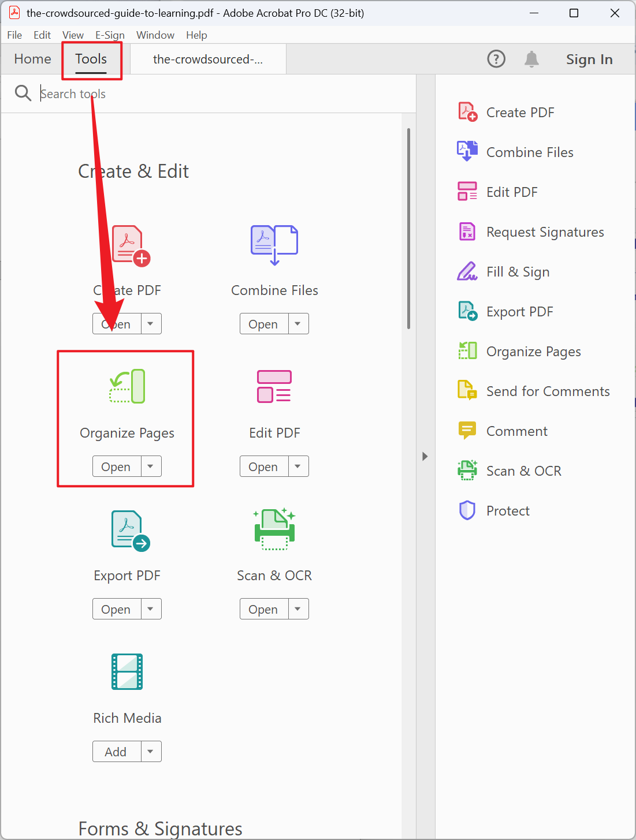Click Sign In at the top right
Image resolution: width=636 pixels, height=840 pixels.
tap(589, 58)
